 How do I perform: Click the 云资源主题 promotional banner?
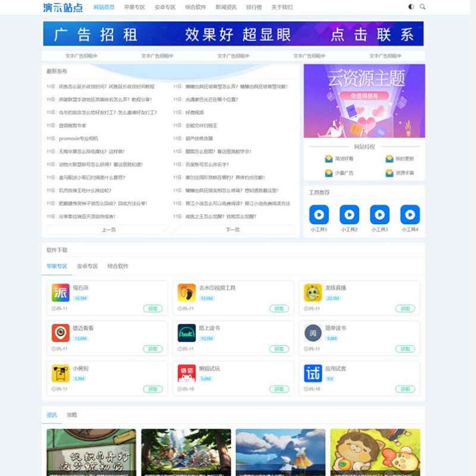coord(364,101)
